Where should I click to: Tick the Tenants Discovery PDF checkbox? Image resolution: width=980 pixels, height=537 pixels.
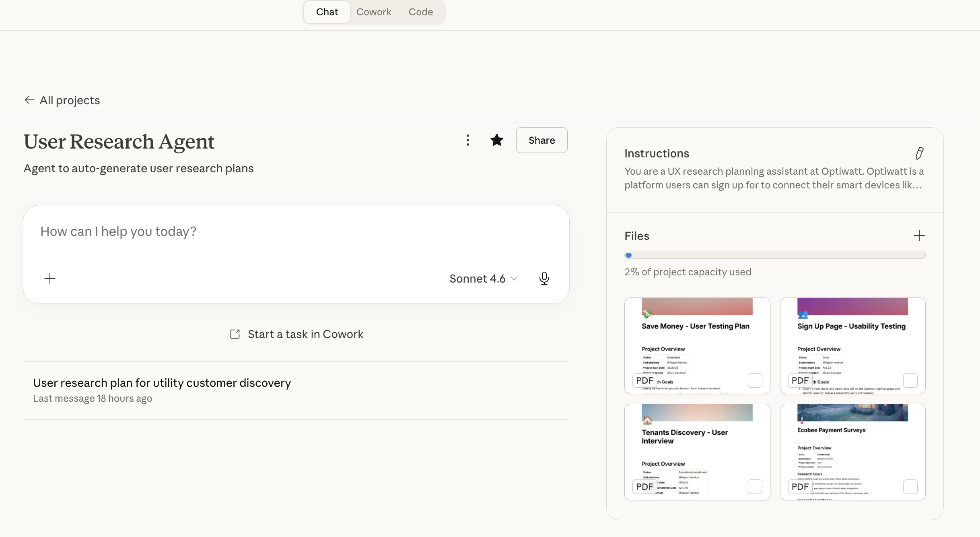tap(755, 487)
